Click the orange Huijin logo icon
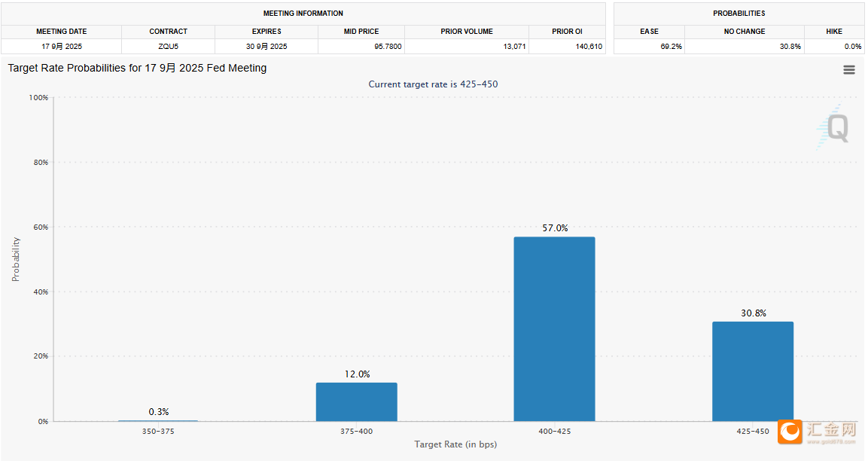This screenshot has height=461, width=868. tap(790, 432)
